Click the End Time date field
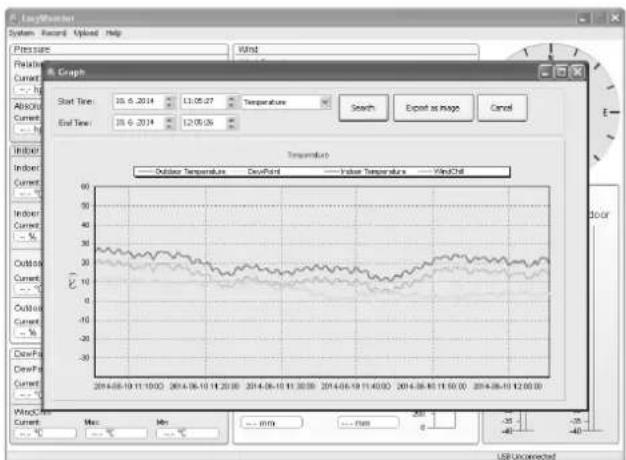Viewport: 626px width, 460px height. point(139,123)
